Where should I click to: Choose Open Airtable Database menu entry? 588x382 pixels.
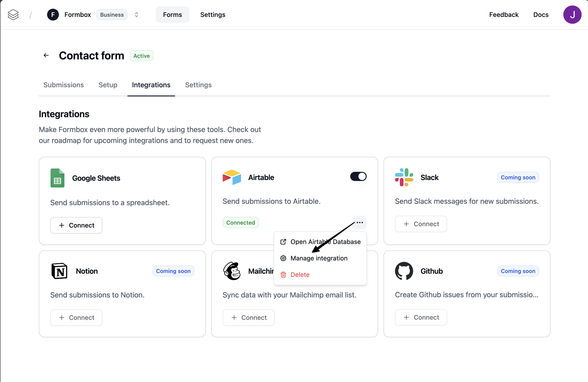point(325,242)
